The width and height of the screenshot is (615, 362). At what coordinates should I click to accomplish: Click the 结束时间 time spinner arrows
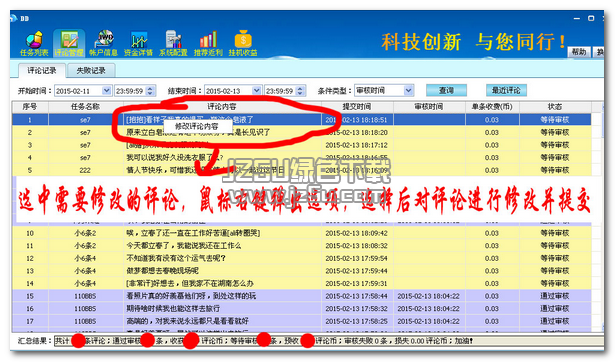point(300,91)
